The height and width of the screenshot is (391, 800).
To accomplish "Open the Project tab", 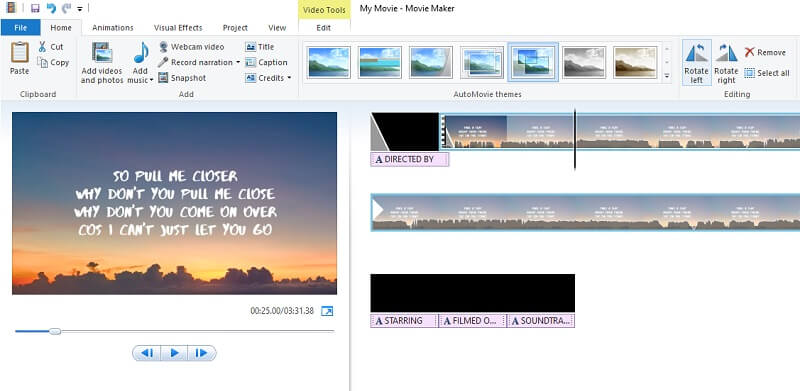I will point(235,28).
